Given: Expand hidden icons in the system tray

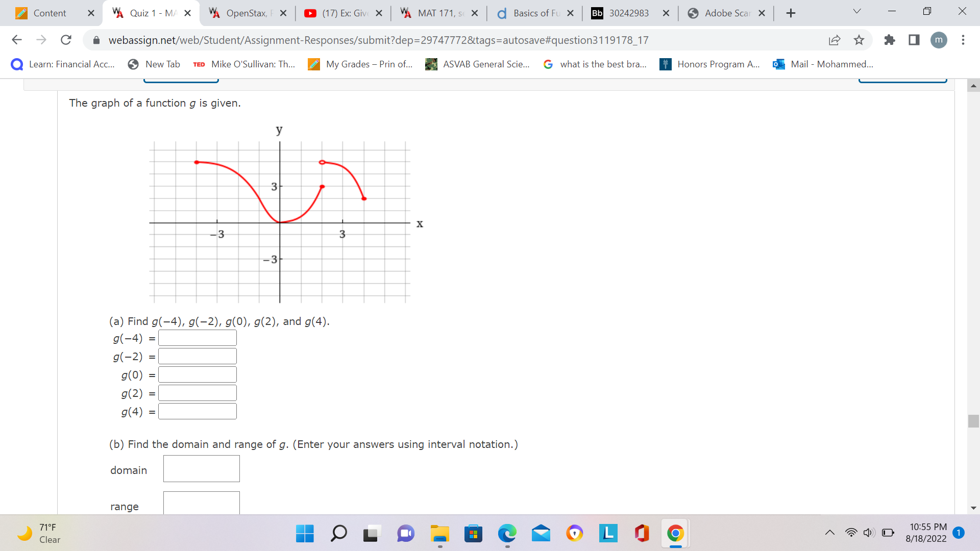Looking at the screenshot, I should 829,532.
